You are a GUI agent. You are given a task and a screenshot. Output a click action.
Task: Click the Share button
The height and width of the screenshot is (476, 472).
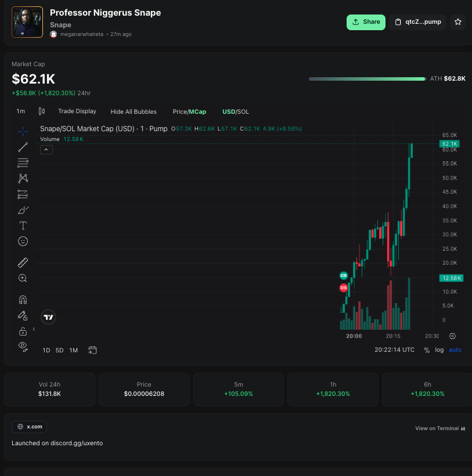(366, 22)
